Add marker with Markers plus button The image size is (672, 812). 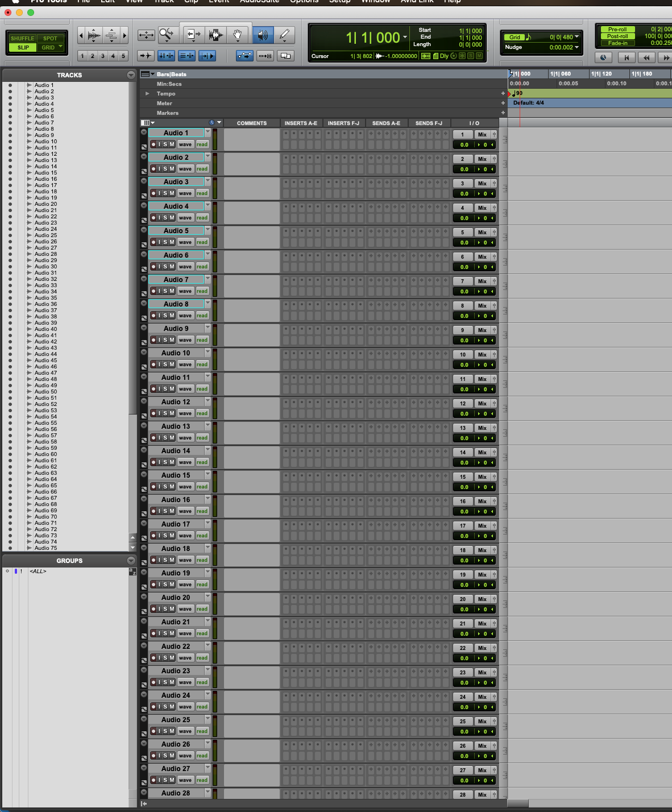click(503, 113)
